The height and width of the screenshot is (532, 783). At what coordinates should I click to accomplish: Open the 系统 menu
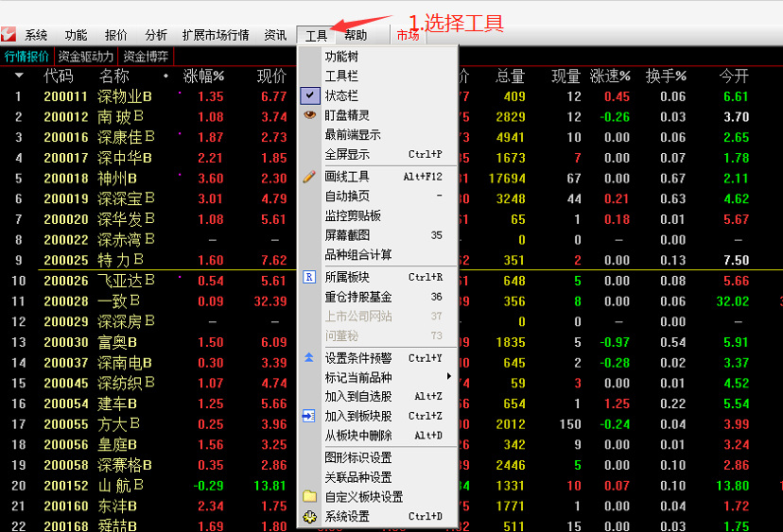point(36,35)
